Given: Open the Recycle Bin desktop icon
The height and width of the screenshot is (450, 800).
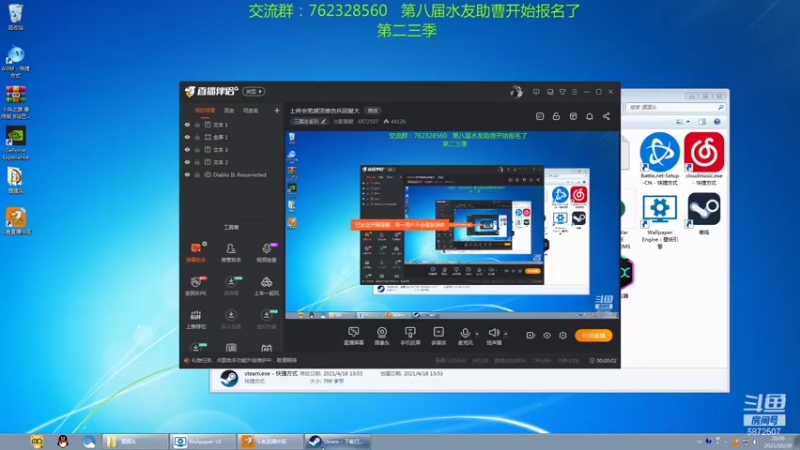Looking at the screenshot, I should (x=15, y=17).
